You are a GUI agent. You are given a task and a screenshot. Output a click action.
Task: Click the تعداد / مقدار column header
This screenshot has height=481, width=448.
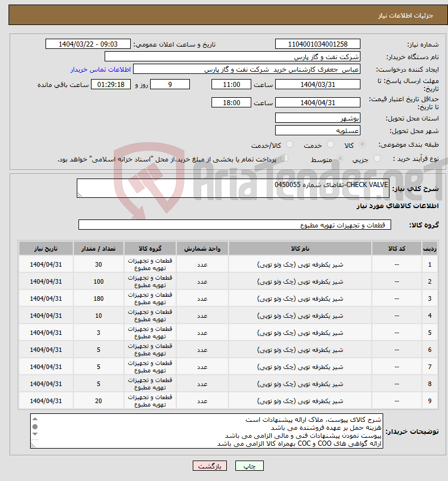tap(98, 248)
